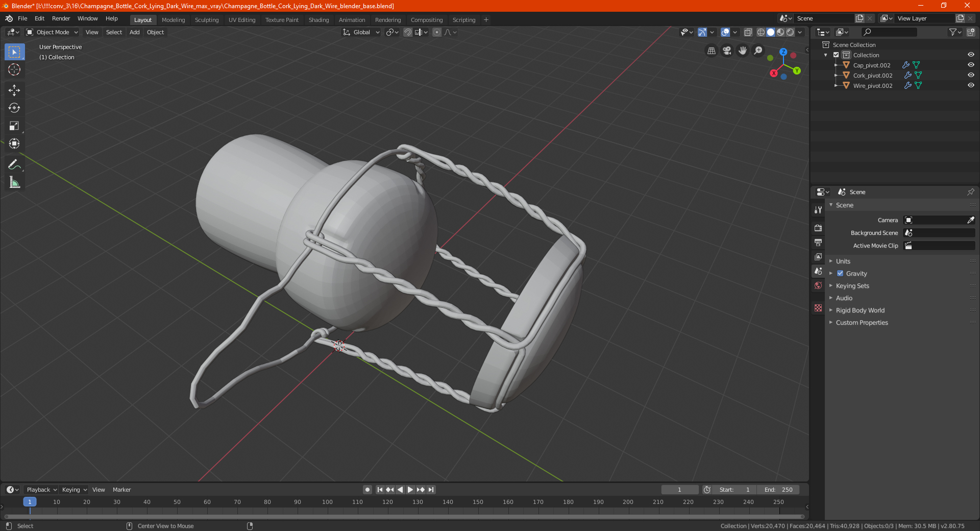Image resolution: width=980 pixels, height=531 pixels.
Task: Select the Select Box tool
Action: point(14,52)
